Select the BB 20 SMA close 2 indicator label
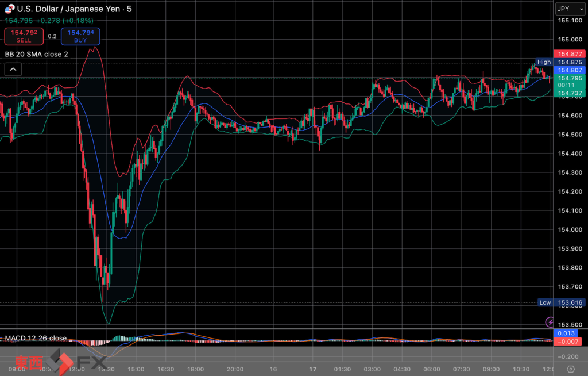 coord(37,54)
